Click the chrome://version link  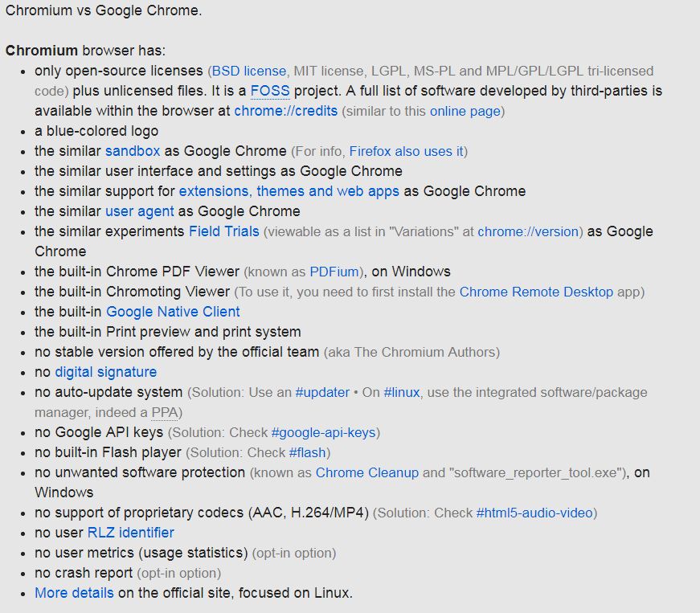528,231
